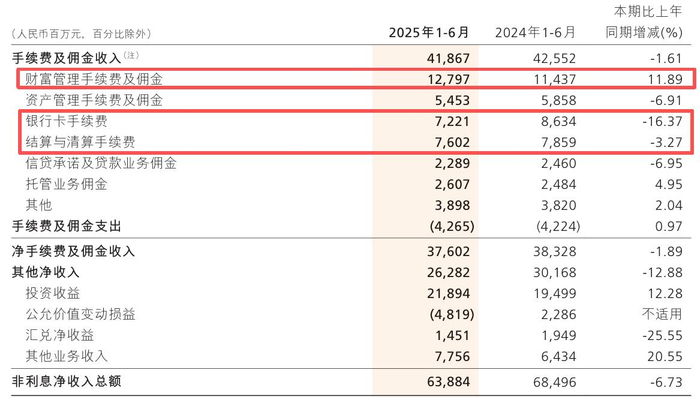Click the 手续费及佣金支出 row label
This screenshot has height=397, width=700.
tap(67, 226)
